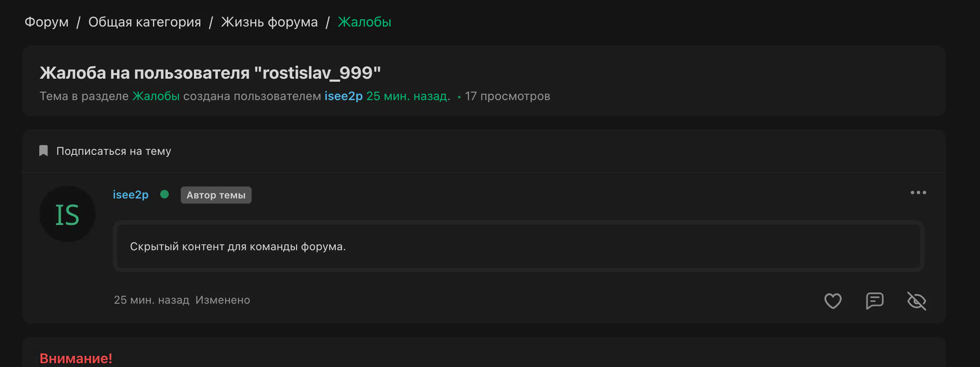Like the post with the heart icon
The image size is (980, 367).
pyautogui.click(x=833, y=301)
